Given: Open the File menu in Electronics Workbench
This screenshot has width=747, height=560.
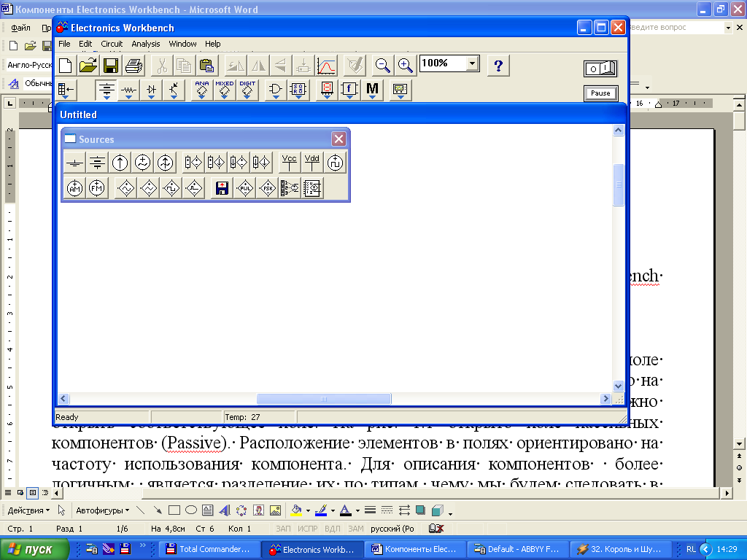Looking at the screenshot, I should tap(64, 44).
